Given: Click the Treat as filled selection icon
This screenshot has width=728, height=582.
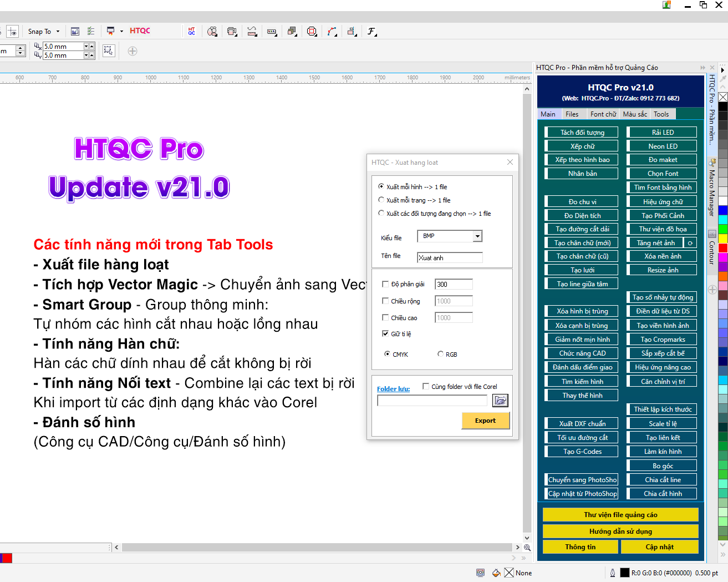Looking at the screenshot, I should tap(109, 50).
